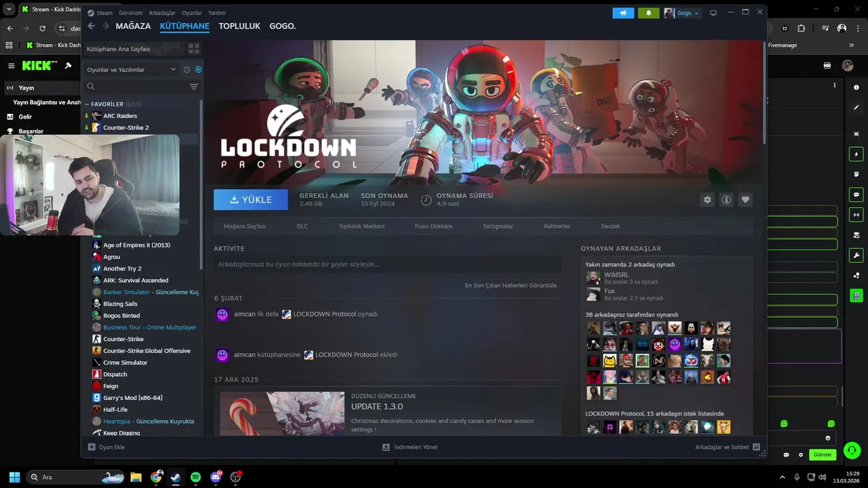
Task: Open Kick chat emoji picker
Action: coord(827,438)
